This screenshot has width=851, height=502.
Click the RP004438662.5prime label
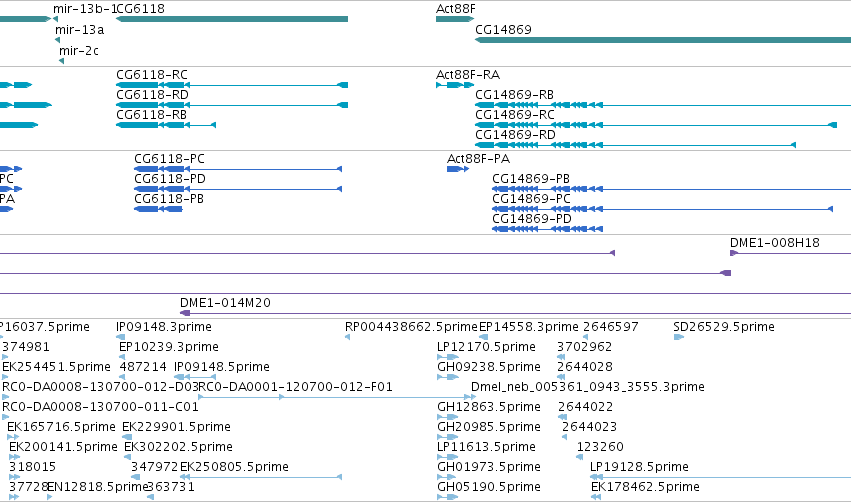point(411,327)
